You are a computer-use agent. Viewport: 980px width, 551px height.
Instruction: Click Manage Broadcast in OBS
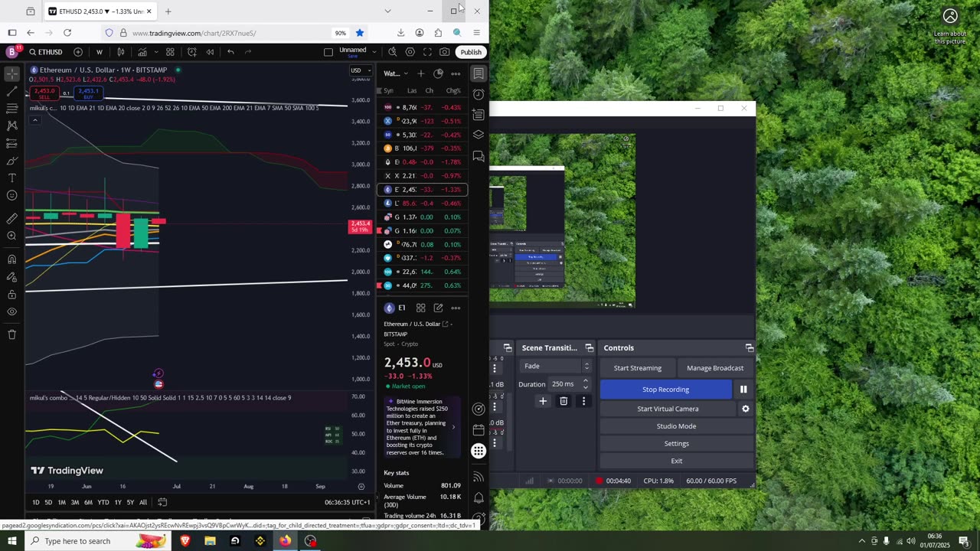coord(715,368)
